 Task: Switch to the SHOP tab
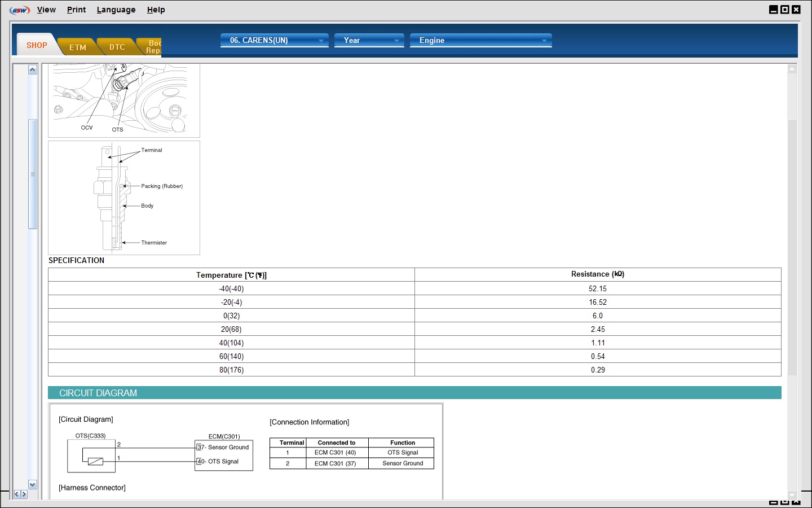(x=37, y=45)
